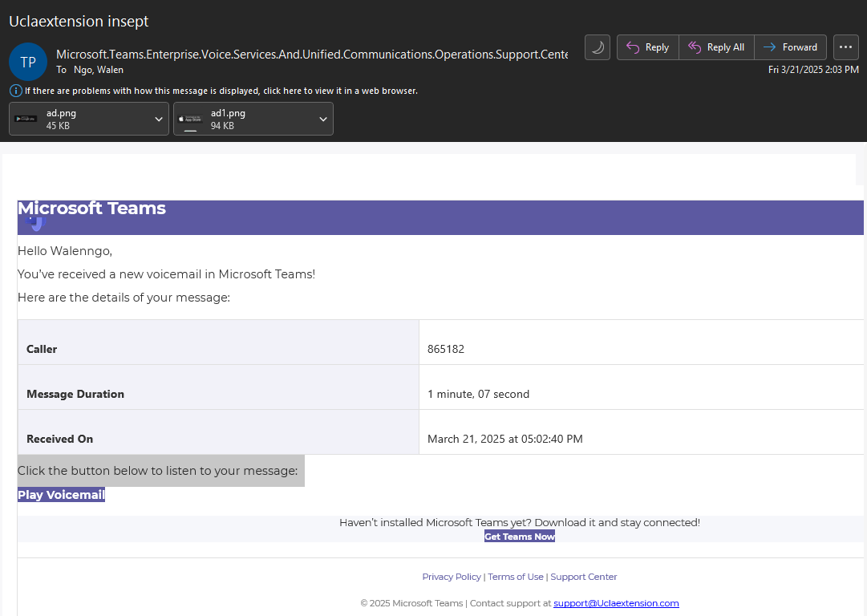Click the Hello Walenngo greeting text
The image size is (867, 616).
[65, 251]
